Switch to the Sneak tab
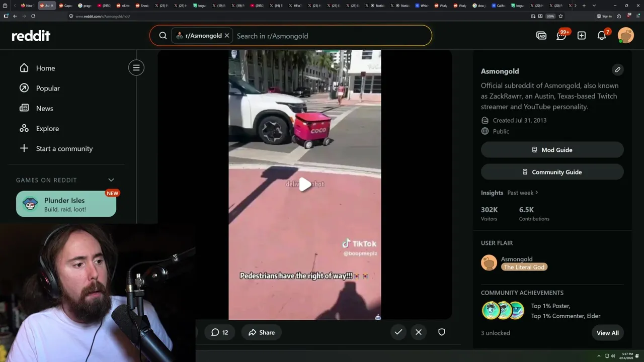The width and height of the screenshot is (644, 362). tap(142, 6)
